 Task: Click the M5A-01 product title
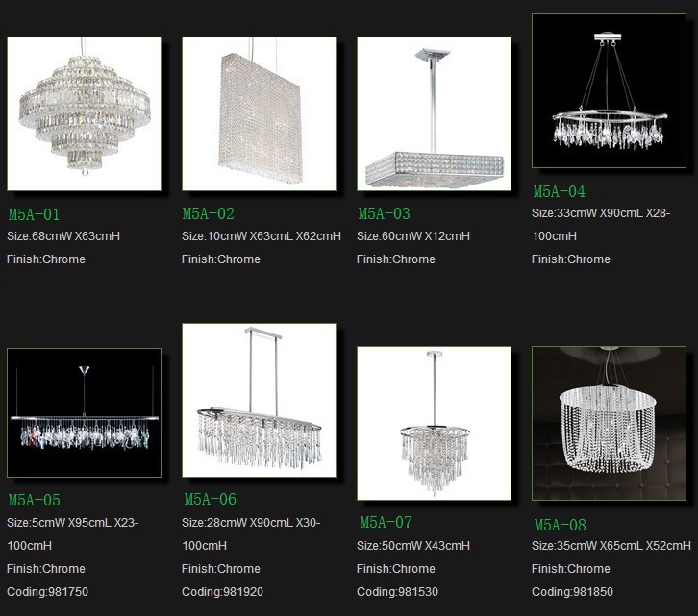[34, 215]
